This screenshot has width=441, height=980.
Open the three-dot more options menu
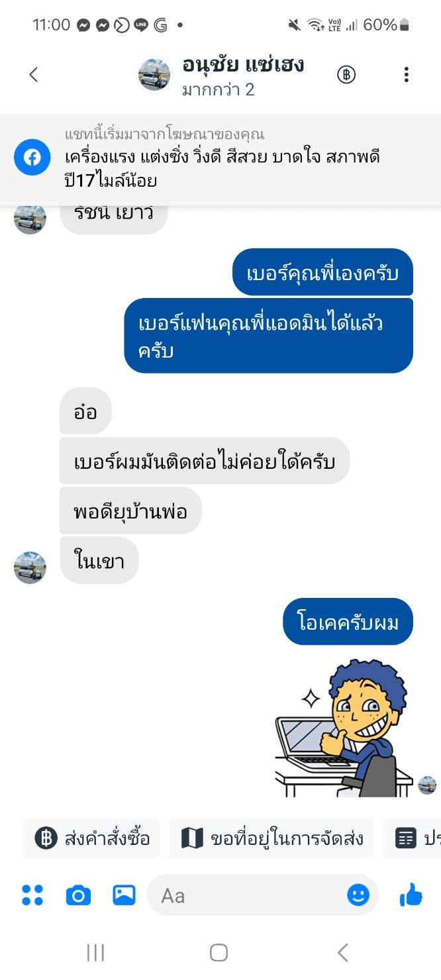(x=407, y=75)
